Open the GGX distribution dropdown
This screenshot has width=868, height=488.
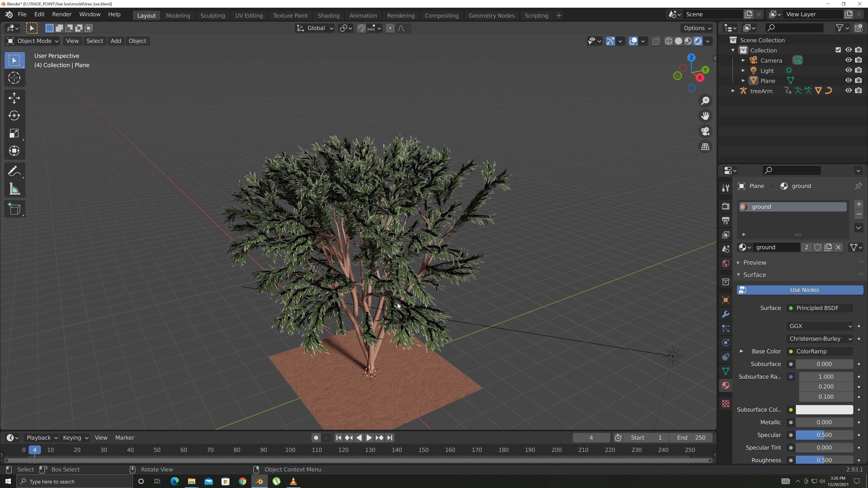pyautogui.click(x=819, y=326)
